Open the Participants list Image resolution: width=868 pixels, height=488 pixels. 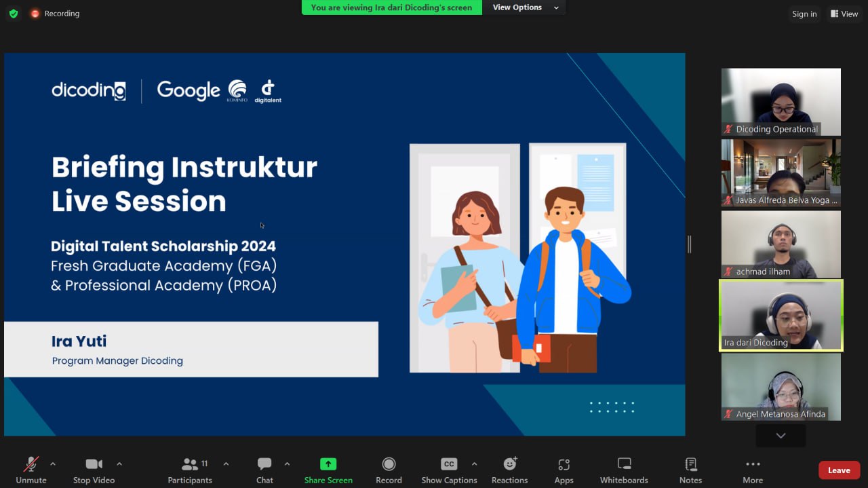pos(190,470)
